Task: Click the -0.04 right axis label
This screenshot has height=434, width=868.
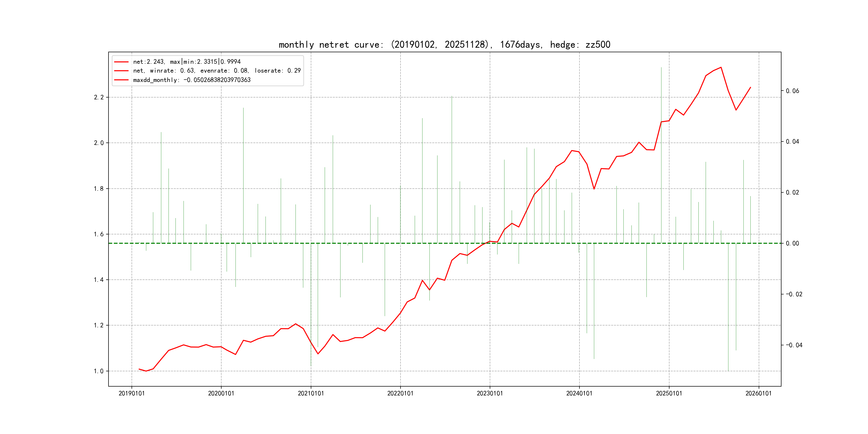Action: [x=794, y=345]
